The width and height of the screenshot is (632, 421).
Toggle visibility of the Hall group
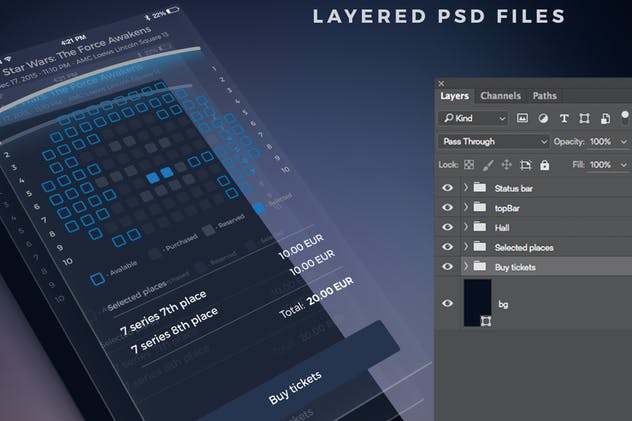(x=447, y=227)
